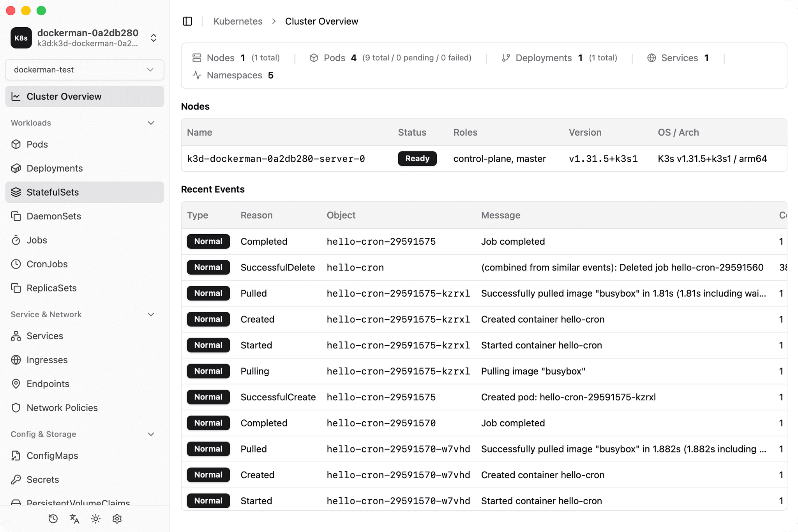Click the K8s cluster logo icon

21,38
